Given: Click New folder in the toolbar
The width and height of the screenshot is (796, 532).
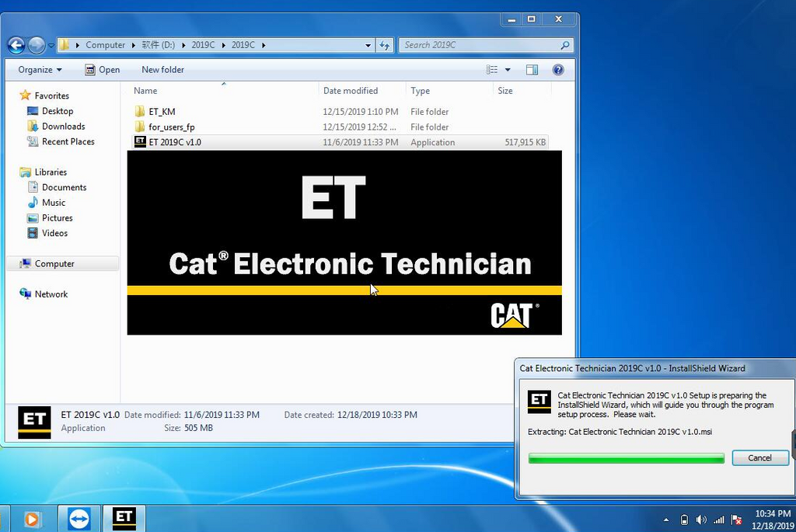Looking at the screenshot, I should pos(162,69).
